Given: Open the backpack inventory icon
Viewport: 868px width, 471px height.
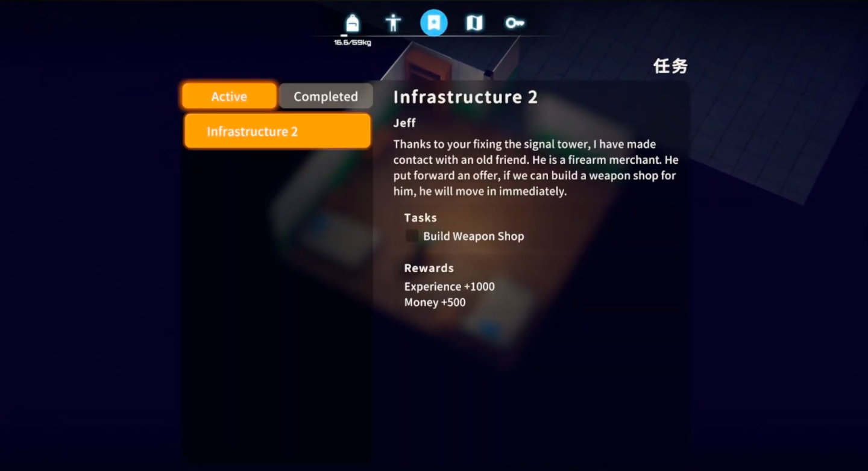Looking at the screenshot, I should 352,22.
